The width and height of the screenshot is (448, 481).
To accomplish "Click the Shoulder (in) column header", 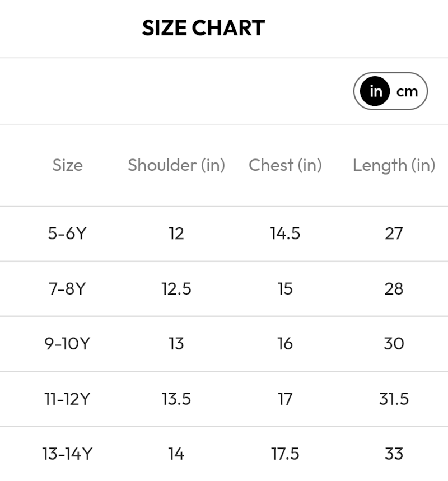I will 176,165.
